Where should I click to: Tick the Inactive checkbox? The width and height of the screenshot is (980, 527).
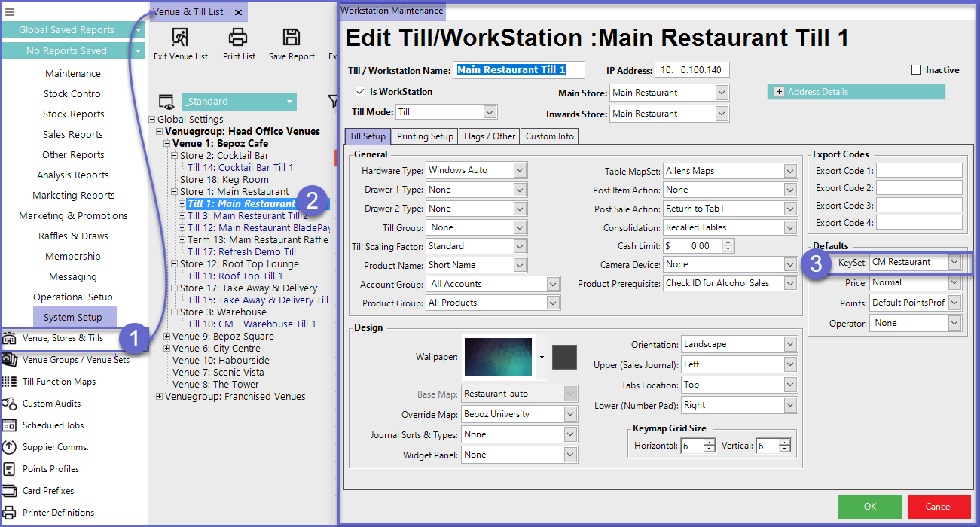point(917,70)
